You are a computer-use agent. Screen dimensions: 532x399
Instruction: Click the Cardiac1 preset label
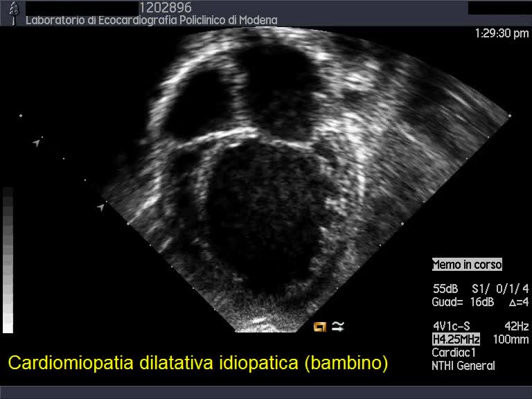[454, 353]
